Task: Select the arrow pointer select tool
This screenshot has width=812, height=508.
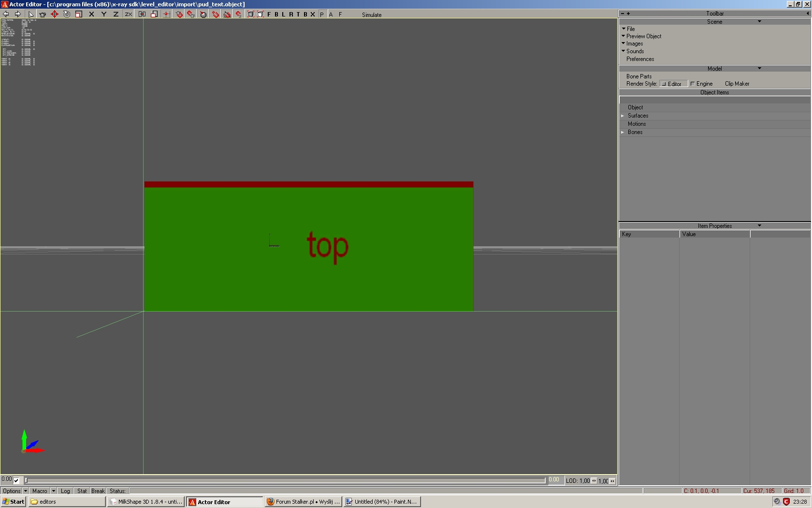Action: (31, 15)
